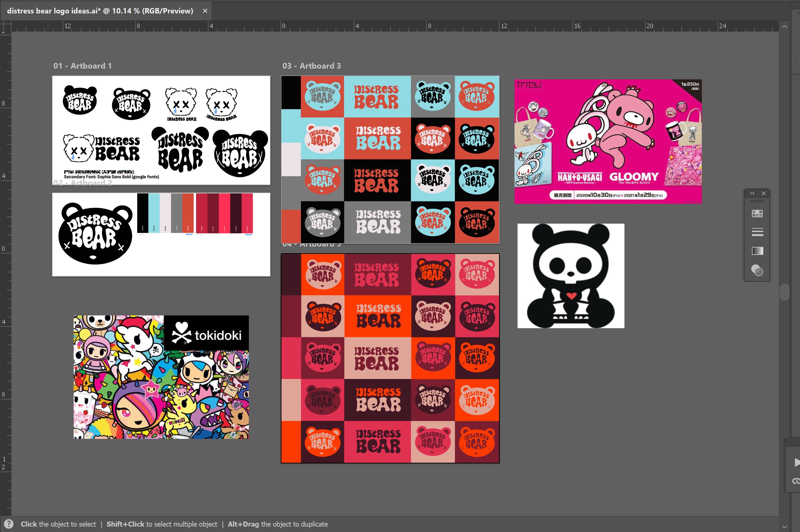Select the 03 - Artboard 3 label
Screen dimensions: 800x532
[x=311, y=66]
